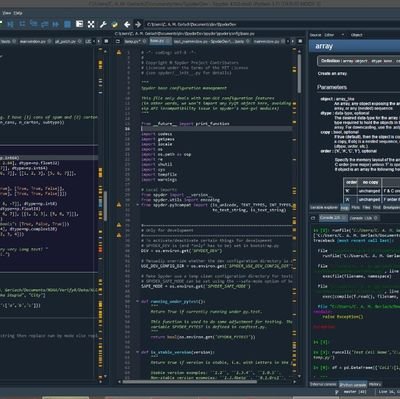Click the maximize current pane toolbar icon

click(79, 24)
